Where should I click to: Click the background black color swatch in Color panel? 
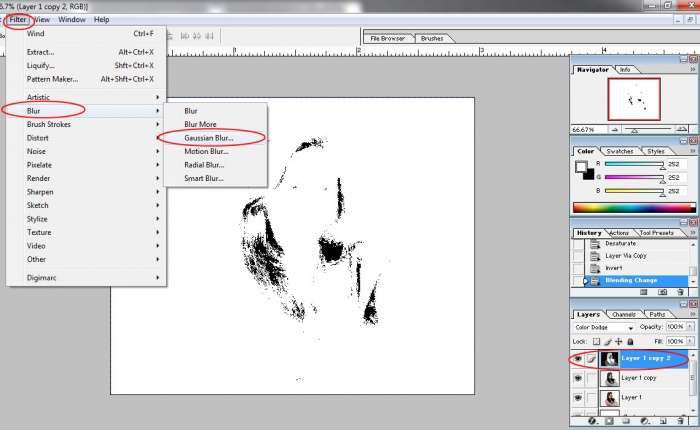(589, 175)
